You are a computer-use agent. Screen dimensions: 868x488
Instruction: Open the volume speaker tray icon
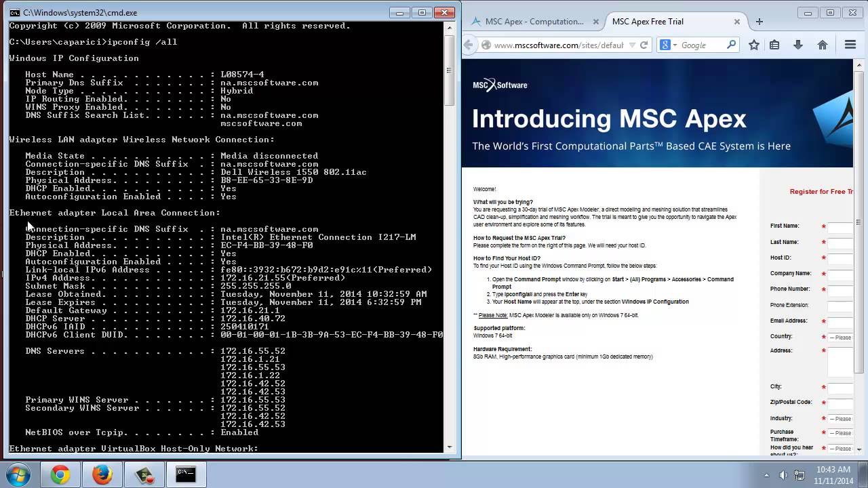coord(783,475)
